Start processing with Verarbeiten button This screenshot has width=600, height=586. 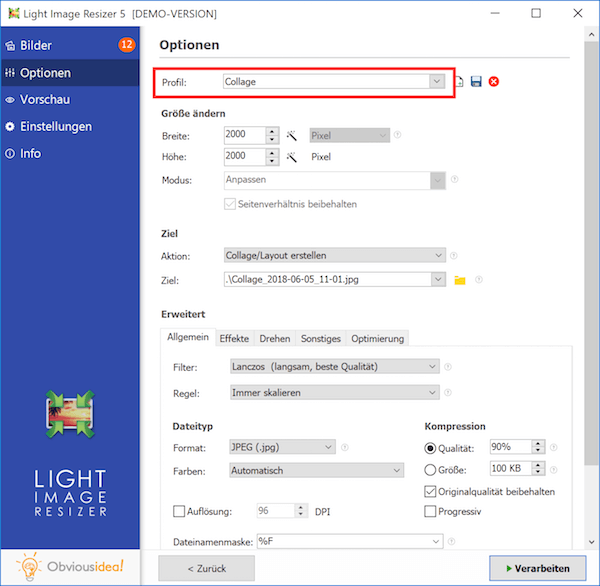(538, 569)
